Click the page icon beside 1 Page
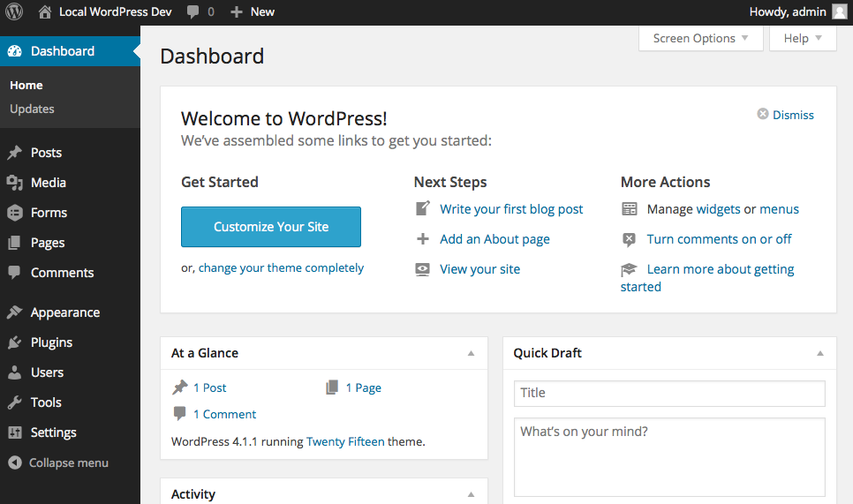The image size is (853, 504). tap(332, 387)
